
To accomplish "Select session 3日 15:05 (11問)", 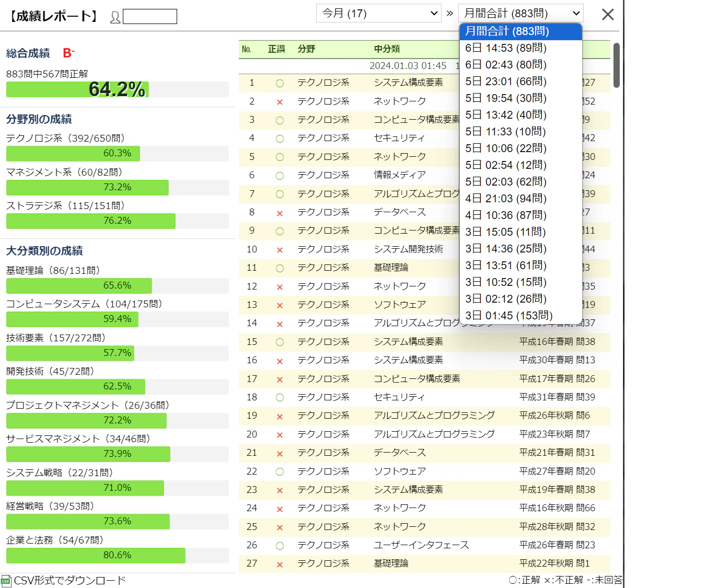I will pos(521,232).
